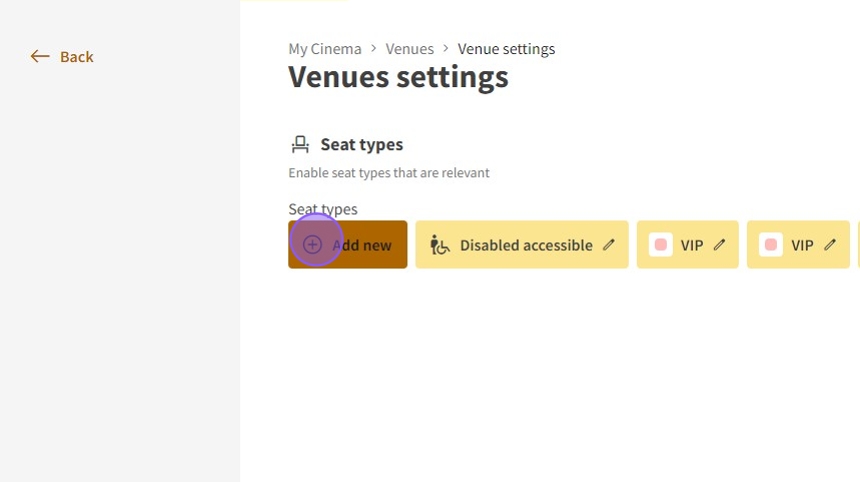Click the Venues settings page title
860x482 pixels.
coord(398,77)
